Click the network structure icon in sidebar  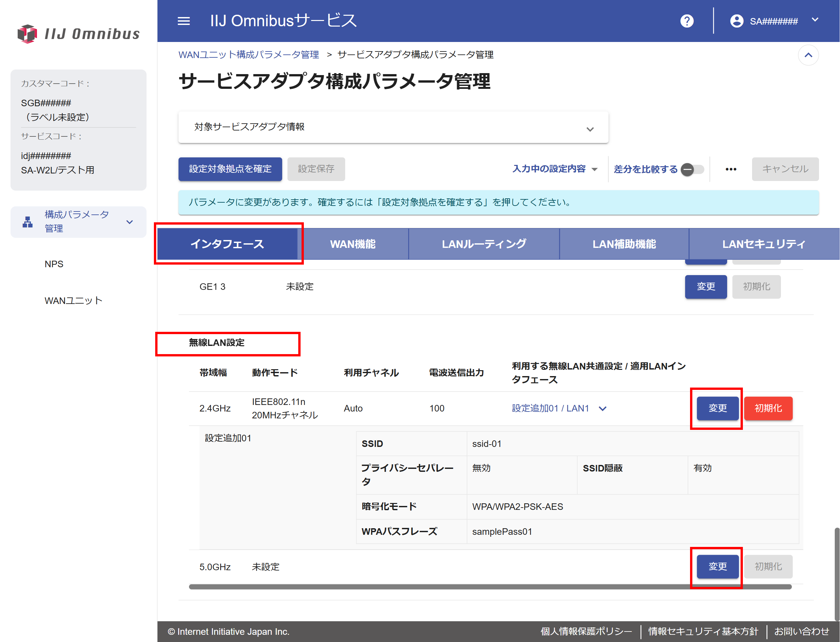tap(28, 222)
